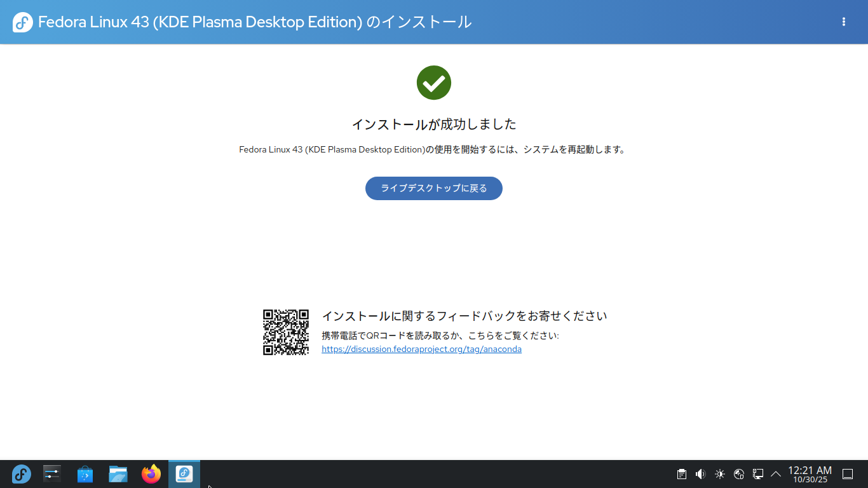The height and width of the screenshot is (488, 868).
Task: Launch Firefox from the taskbar
Action: 151,474
